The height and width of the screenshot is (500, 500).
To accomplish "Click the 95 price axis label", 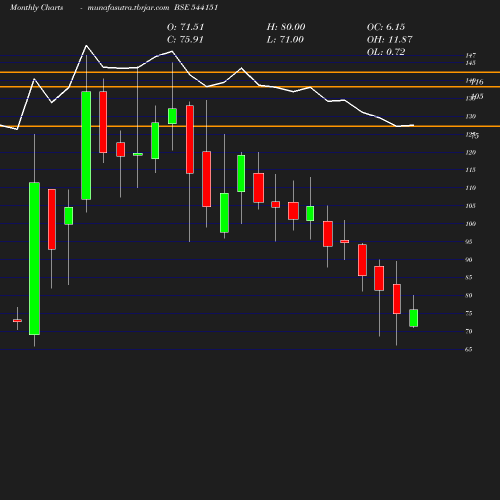I will click(x=469, y=242).
